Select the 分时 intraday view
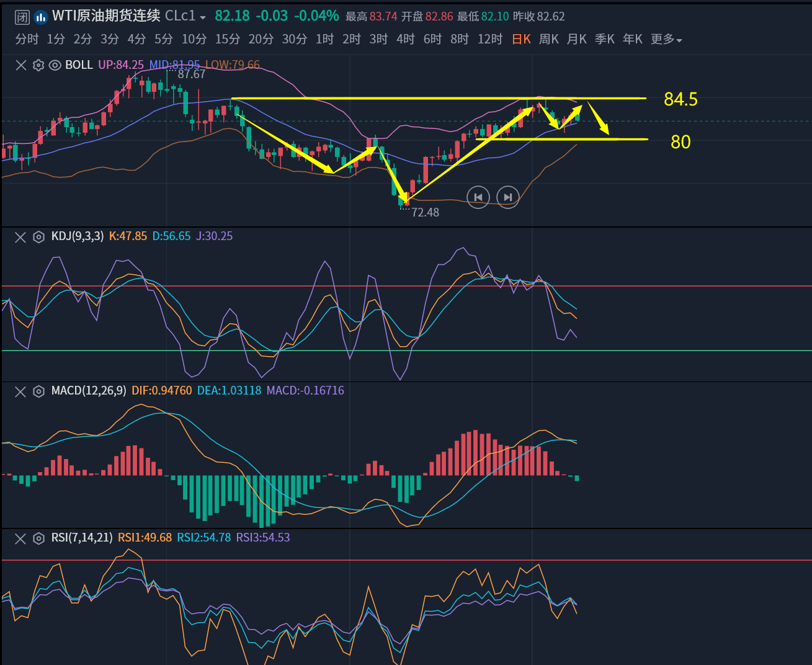Screen dimensions: 812x665 [x=27, y=40]
